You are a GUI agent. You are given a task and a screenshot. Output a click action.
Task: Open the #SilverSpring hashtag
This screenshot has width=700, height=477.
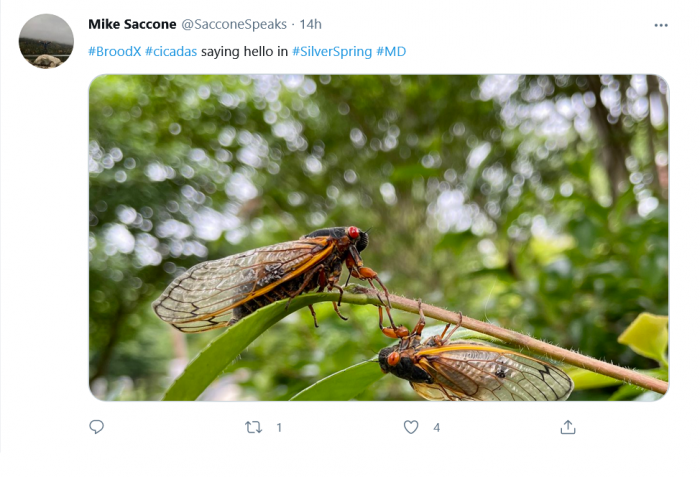(x=332, y=51)
